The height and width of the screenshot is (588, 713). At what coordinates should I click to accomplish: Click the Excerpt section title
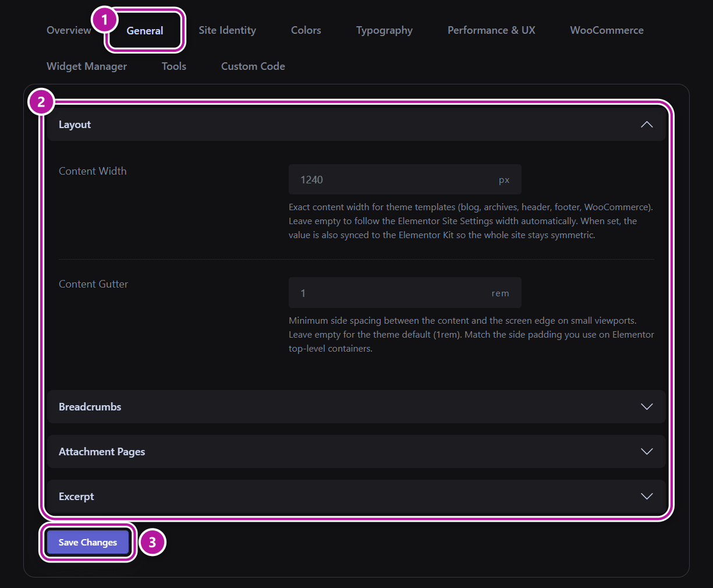tap(76, 497)
